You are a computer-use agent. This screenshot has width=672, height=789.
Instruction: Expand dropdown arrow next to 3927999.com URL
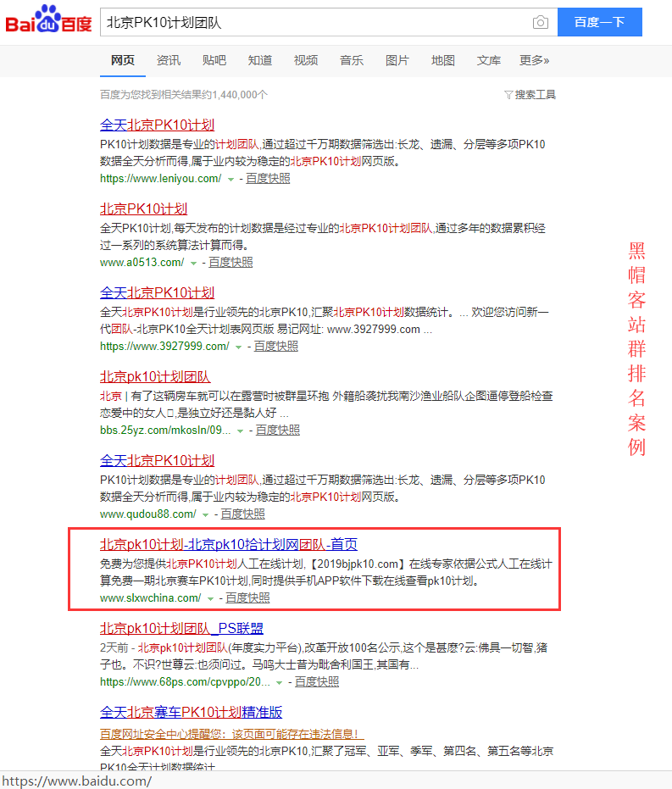pos(239,347)
